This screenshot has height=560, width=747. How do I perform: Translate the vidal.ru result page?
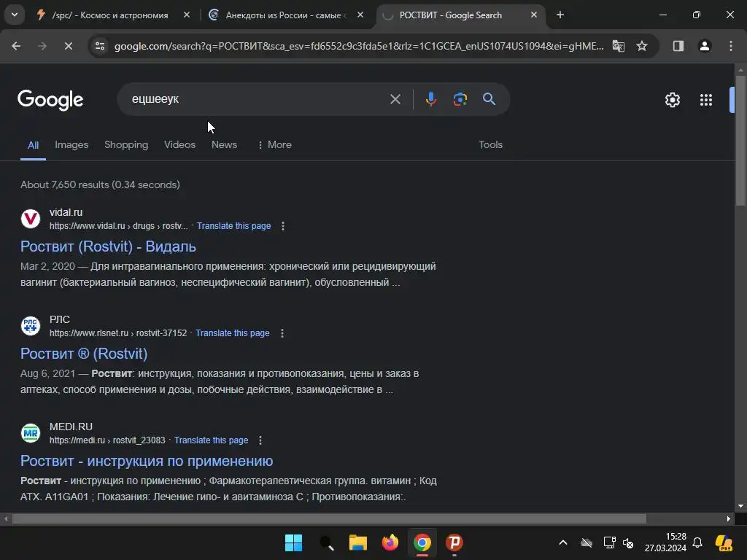(x=234, y=226)
